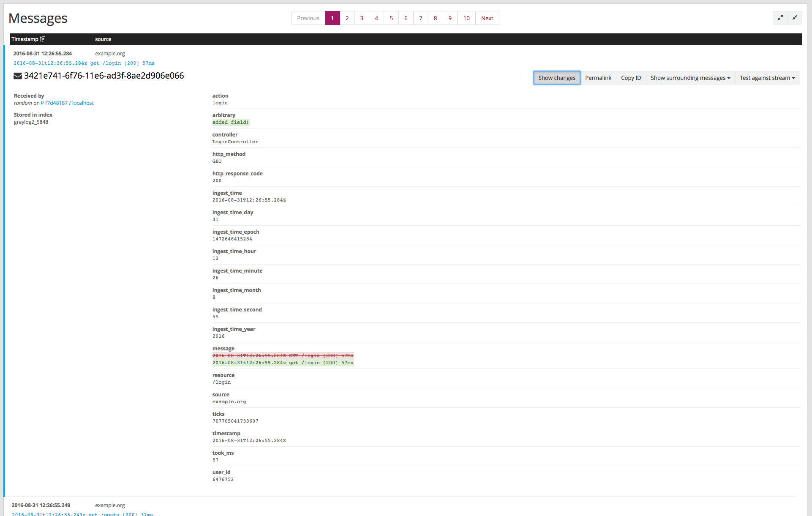Screen dimensions: 812x516
Task: Click the http_method field name
Action: (229, 154)
